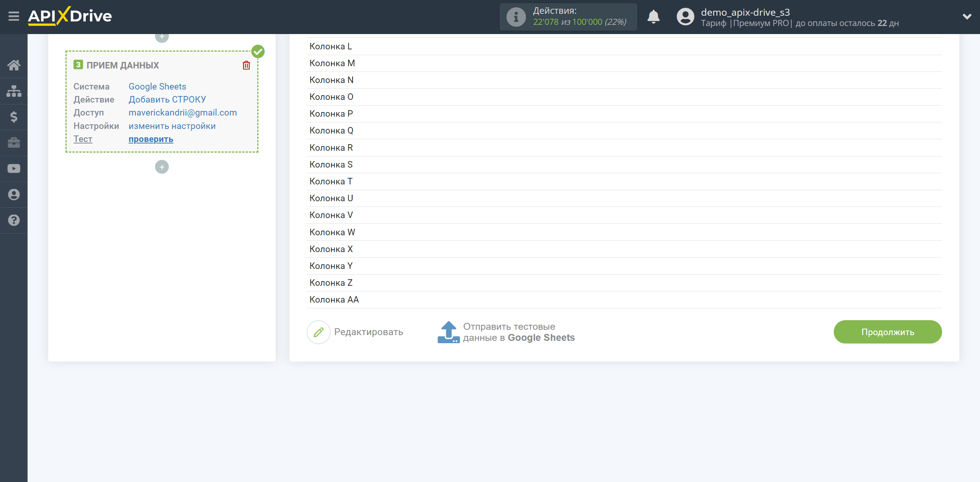Select row Колонка R

tap(624, 148)
